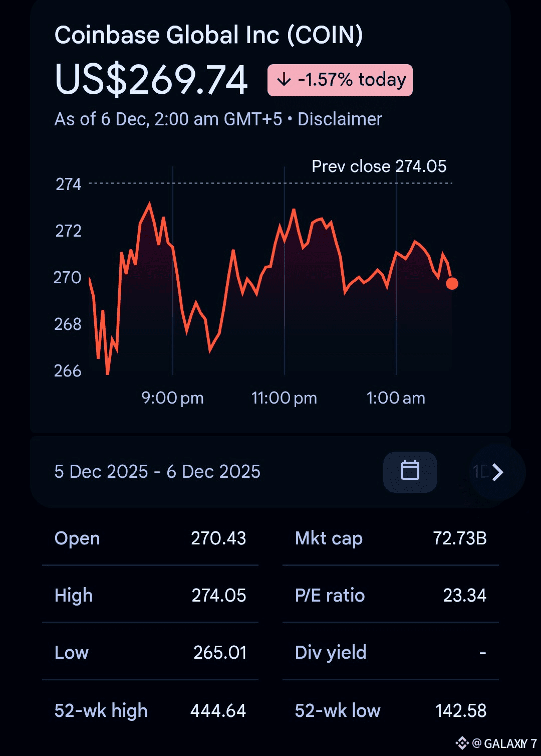541x756 pixels.
Task: Click the 5 Dec 2025 - 6 Dec 2025 date range
Action: tap(157, 472)
